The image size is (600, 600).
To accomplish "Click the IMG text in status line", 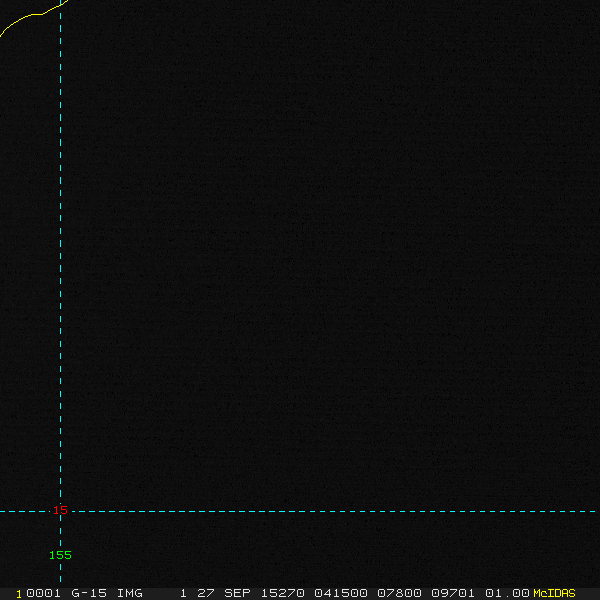I will (129, 593).
